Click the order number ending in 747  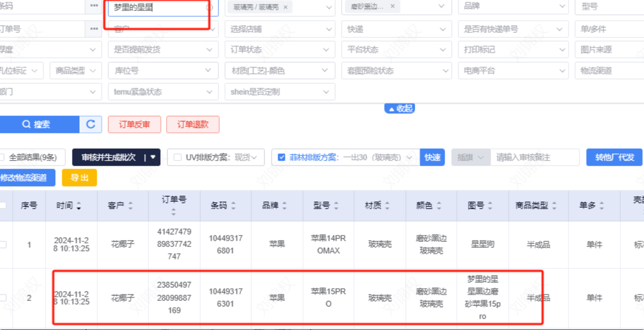pyautogui.click(x=174, y=244)
